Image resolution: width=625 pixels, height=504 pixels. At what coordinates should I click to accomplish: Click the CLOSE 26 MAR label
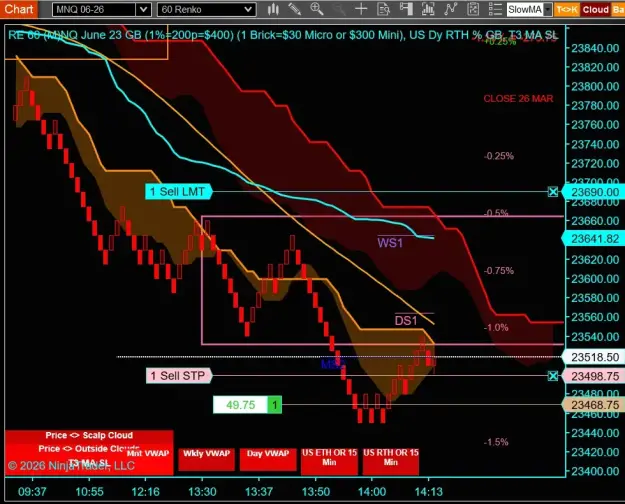pos(518,98)
